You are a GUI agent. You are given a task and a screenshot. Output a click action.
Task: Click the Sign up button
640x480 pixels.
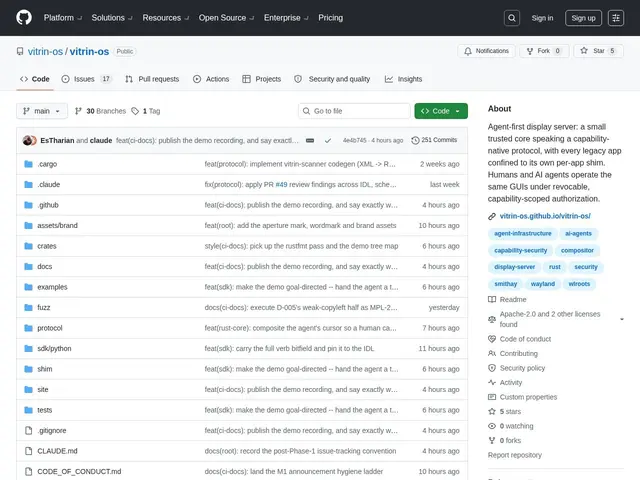[x=583, y=18]
